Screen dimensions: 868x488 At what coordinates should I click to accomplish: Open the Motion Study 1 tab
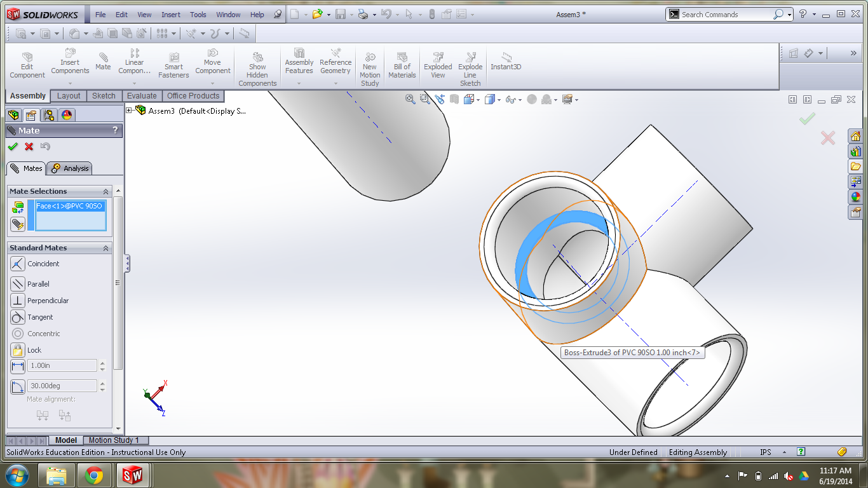coord(116,440)
